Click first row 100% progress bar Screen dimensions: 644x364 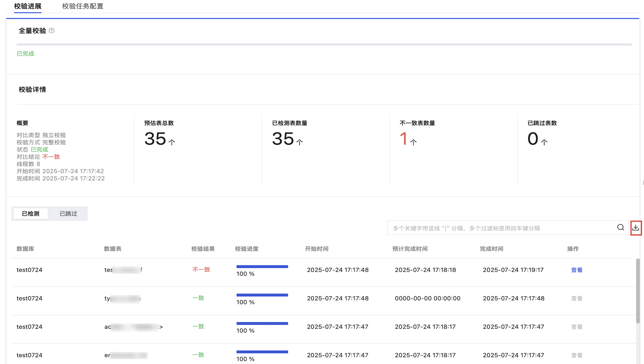coord(262,266)
